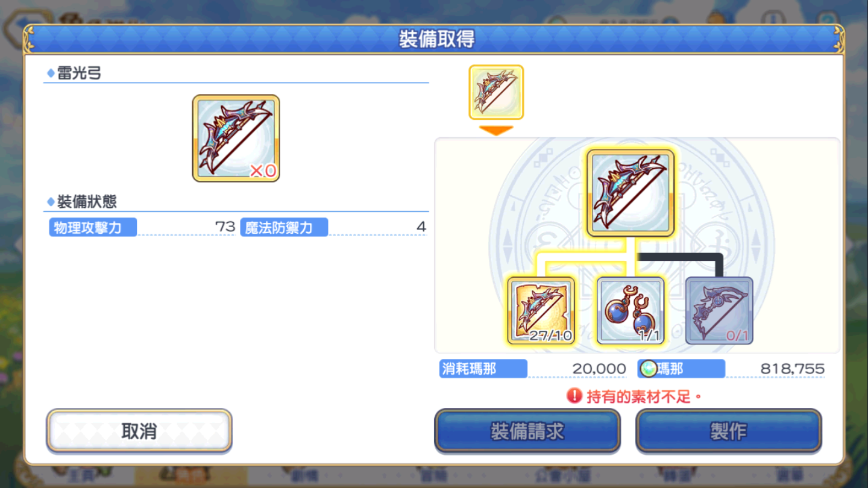868x488 pixels.
Task: Open the bow blueprint scroll material 27/10
Action: [x=541, y=310]
